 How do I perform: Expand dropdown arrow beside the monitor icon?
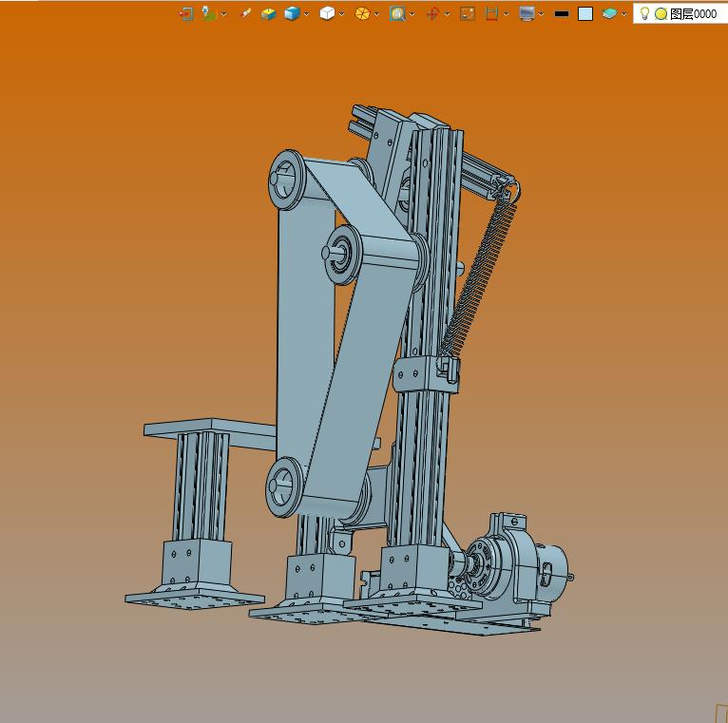[542, 14]
